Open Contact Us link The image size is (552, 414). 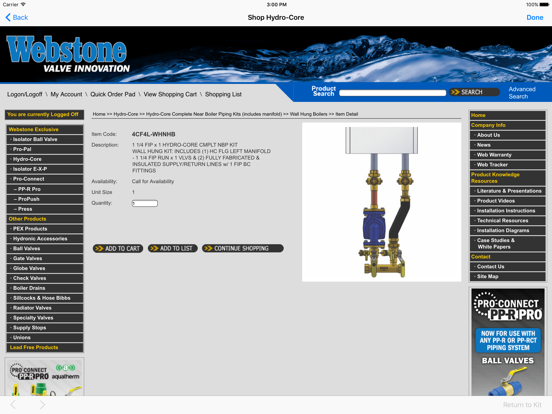(x=508, y=266)
